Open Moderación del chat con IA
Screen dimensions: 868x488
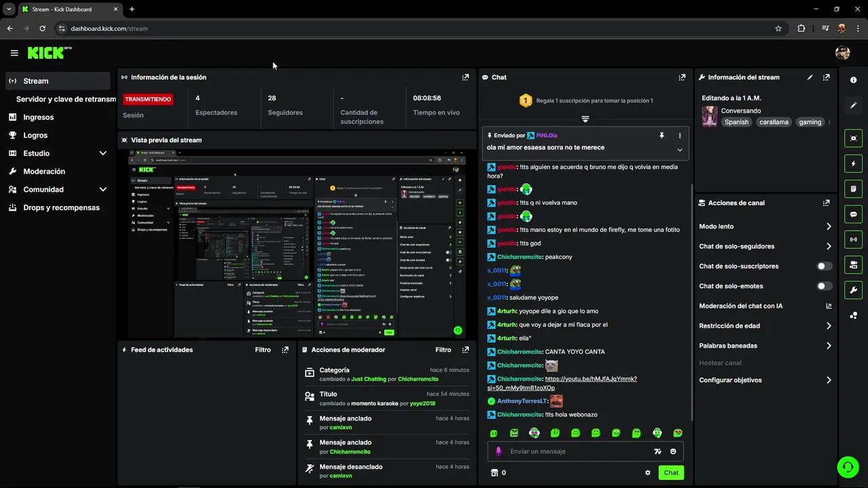765,306
